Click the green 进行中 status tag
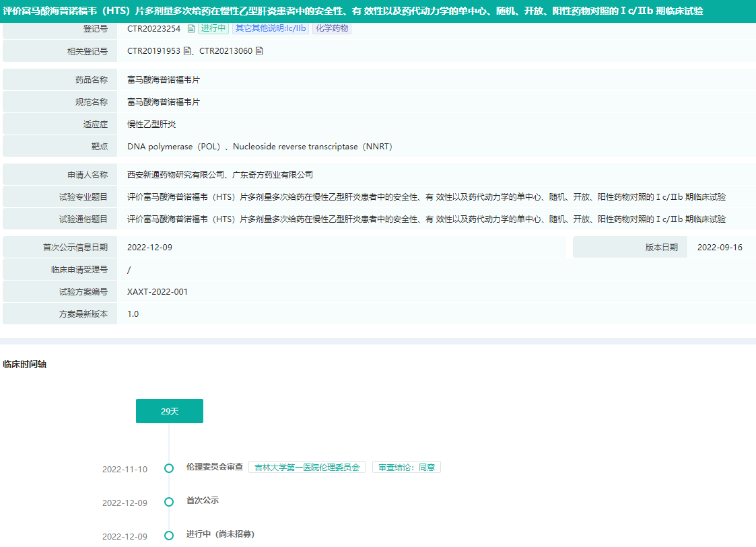Viewport: 756px width, 547px height. (x=213, y=28)
